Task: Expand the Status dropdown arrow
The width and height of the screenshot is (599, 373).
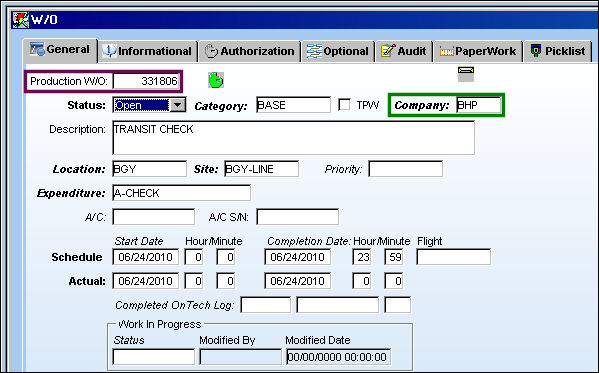Action: click(x=178, y=105)
